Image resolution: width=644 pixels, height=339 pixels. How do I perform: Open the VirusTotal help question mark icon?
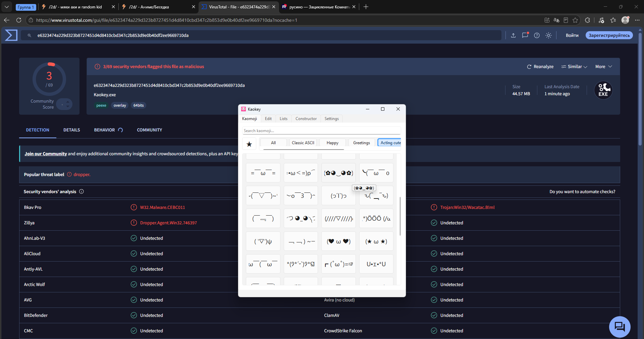pos(537,35)
